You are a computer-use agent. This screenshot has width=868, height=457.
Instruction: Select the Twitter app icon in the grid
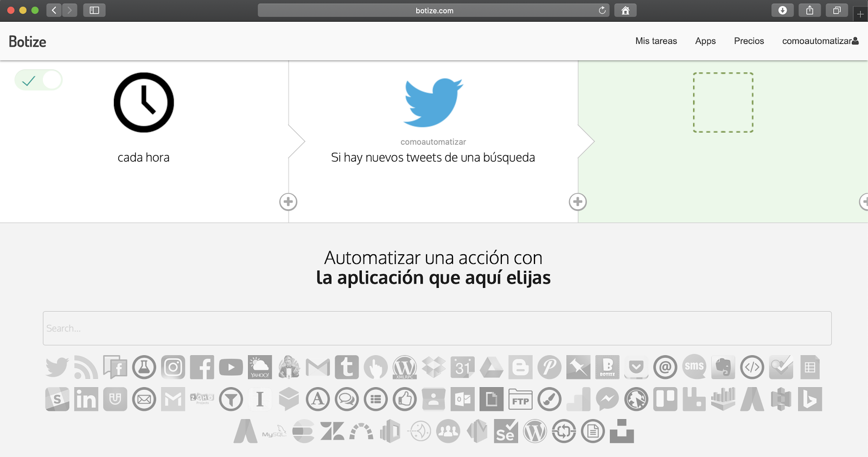click(57, 367)
